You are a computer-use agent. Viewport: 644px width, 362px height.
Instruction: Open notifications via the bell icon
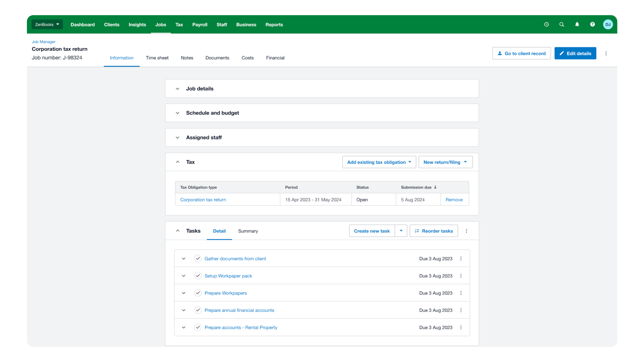577,24
